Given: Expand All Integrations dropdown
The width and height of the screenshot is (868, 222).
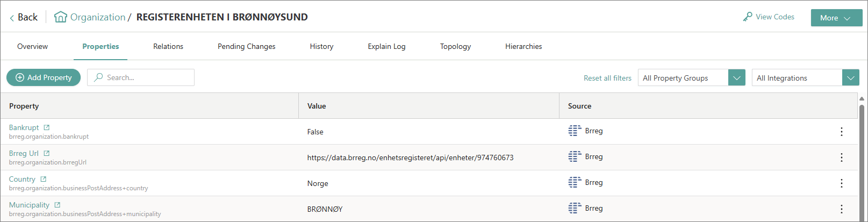Looking at the screenshot, I should coord(850,78).
